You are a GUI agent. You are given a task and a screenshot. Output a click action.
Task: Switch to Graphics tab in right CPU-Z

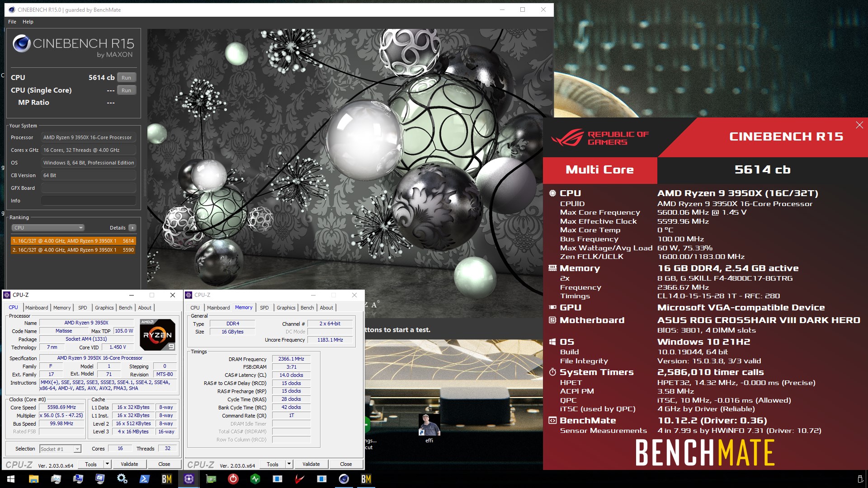tap(286, 308)
